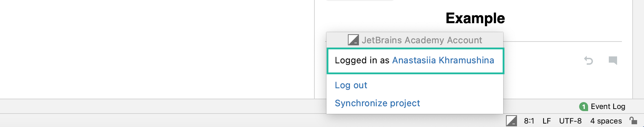Click the reset arrow icon near the task
The height and width of the screenshot is (127, 644).
point(588,61)
